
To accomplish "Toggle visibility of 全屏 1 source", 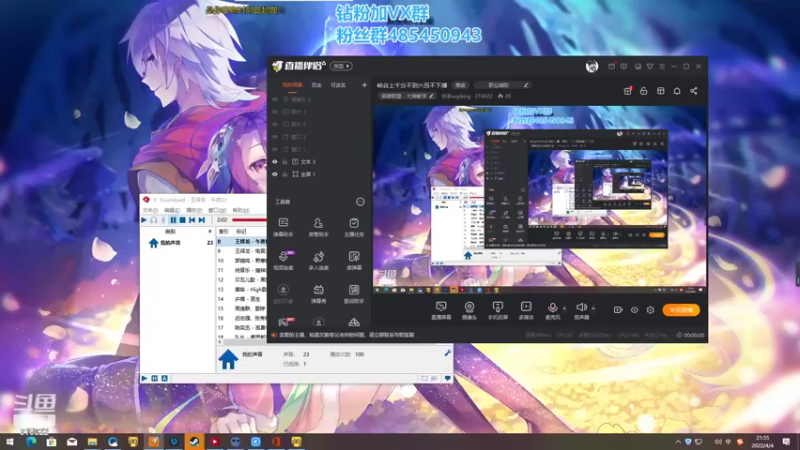I will coord(275,174).
